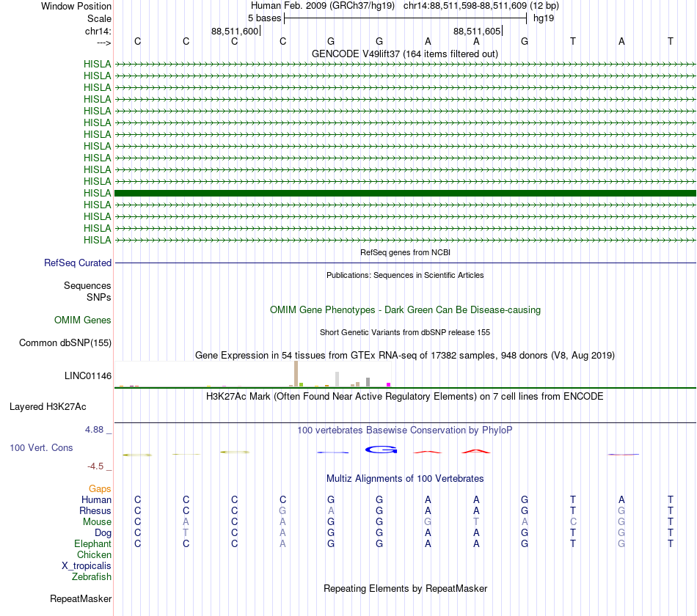The width and height of the screenshot is (697, 616).
Task: Click the gray T base in Dog row
Action: pyautogui.click(x=186, y=532)
